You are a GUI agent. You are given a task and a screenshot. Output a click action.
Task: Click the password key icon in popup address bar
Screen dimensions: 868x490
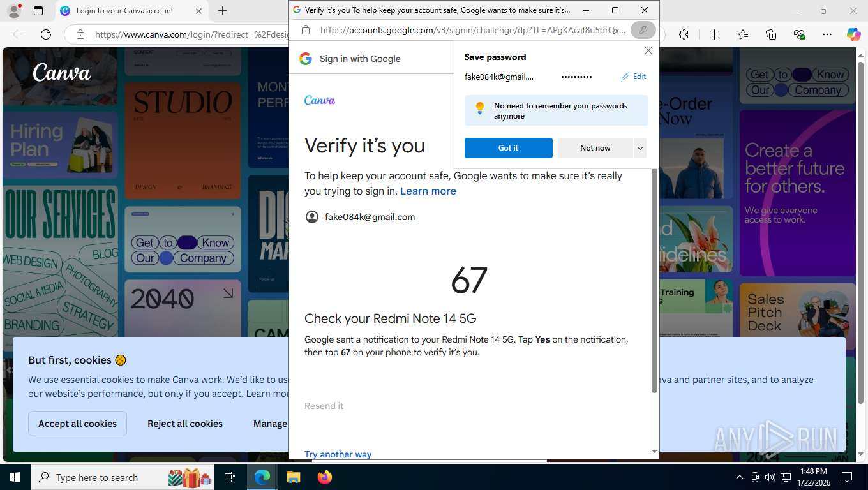pos(643,30)
